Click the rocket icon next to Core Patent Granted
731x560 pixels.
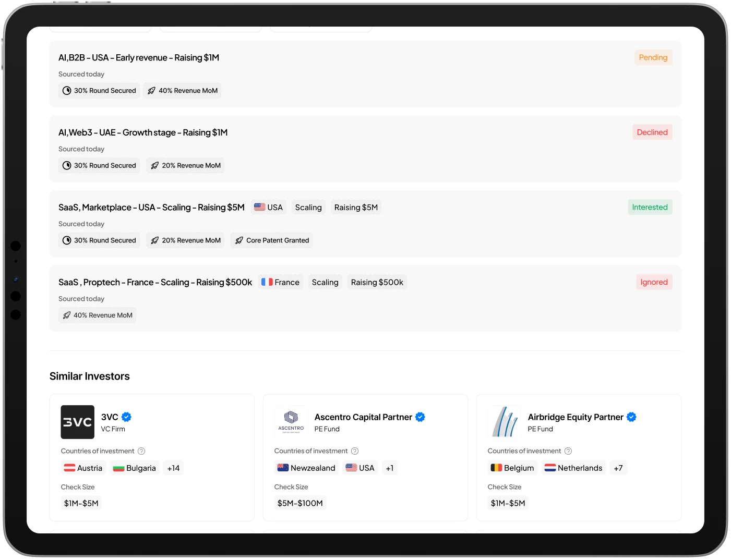coord(239,240)
